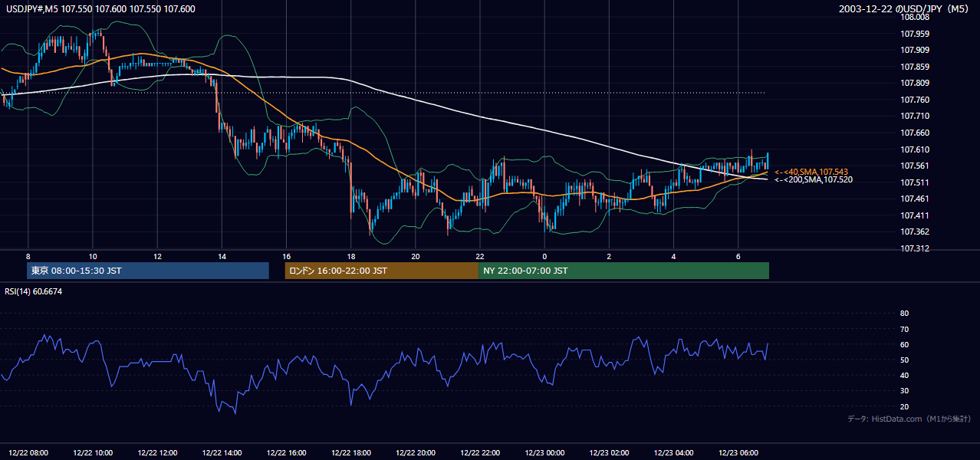Image resolution: width=980 pixels, height=460 pixels.
Task: Click the 12/22 18:00 time label
Action: tap(351, 452)
